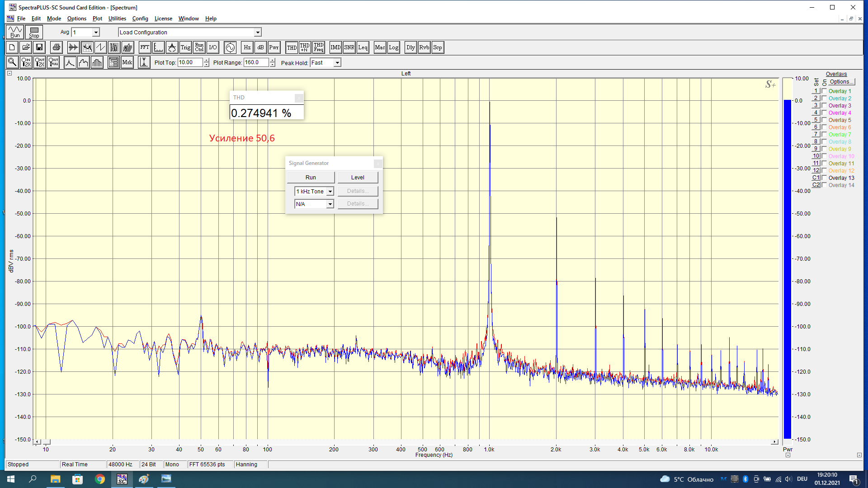Enable Overlay 1 checkbox
This screenshot has width=868, height=488.
pyautogui.click(x=824, y=91)
